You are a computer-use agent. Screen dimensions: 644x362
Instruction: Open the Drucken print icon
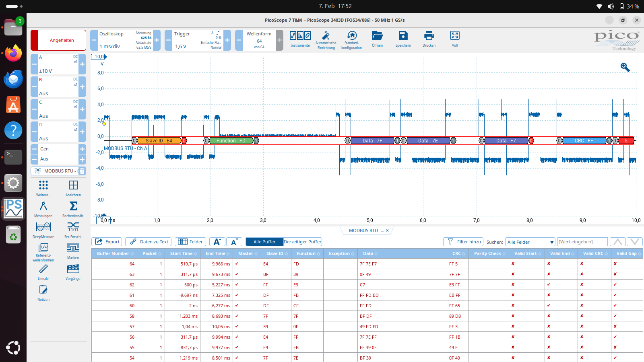click(x=429, y=39)
